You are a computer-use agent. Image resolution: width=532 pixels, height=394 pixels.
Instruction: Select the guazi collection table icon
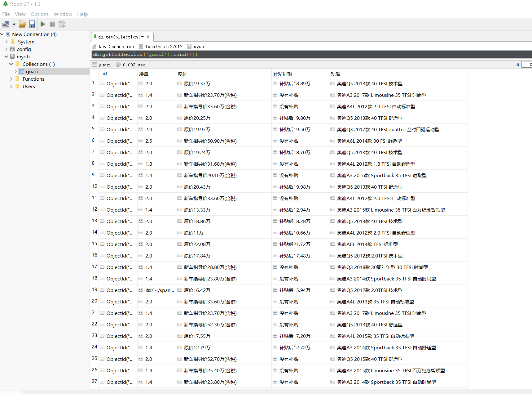point(22,71)
